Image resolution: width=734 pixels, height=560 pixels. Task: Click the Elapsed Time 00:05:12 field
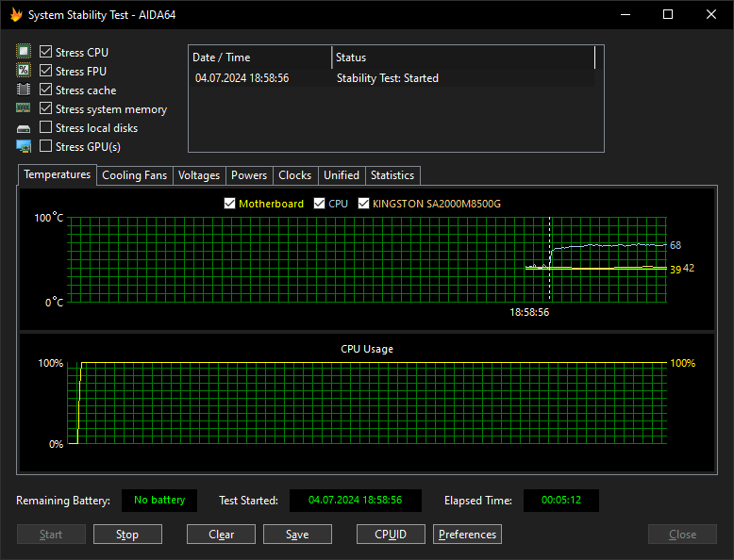pos(561,500)
